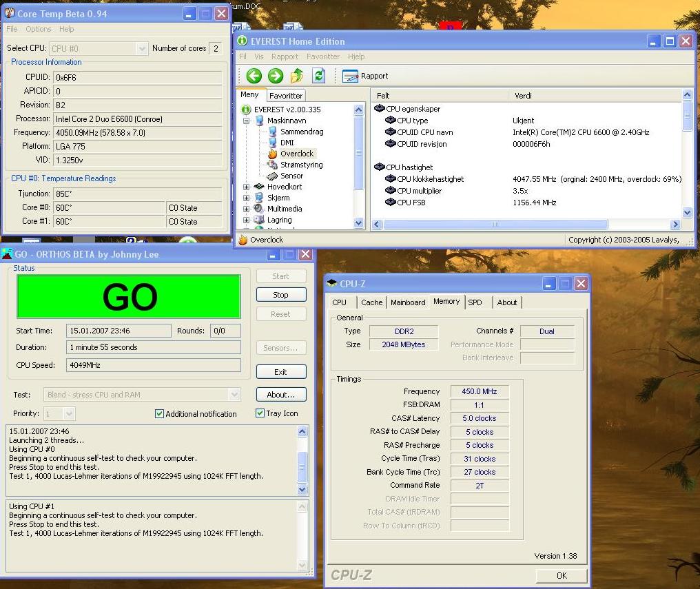Click the green GO status indicator
The height and width of the screenshot is (589, 700).
pyautogui.click(x=129, y=296)
